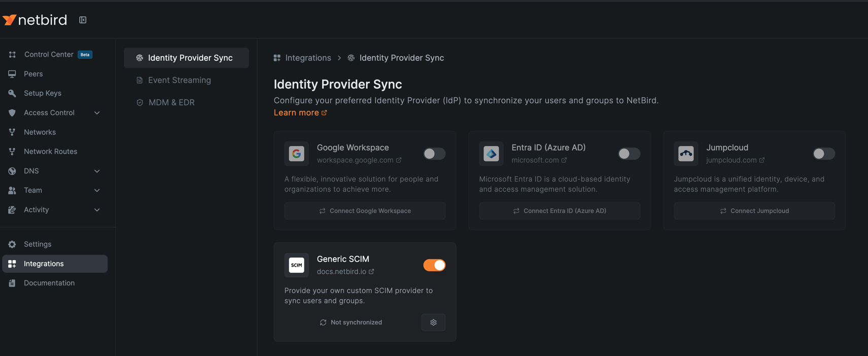Screen dimensions: 868x356
Task: Click the Network Routes icon
Action: [x=12, y=152]
